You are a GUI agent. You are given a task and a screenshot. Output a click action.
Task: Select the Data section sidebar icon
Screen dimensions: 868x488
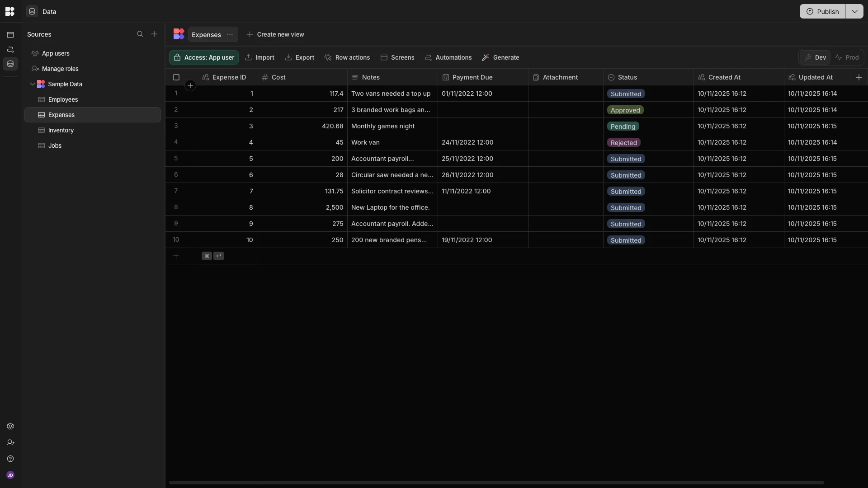pyautogui.click(x=10, y=64)
